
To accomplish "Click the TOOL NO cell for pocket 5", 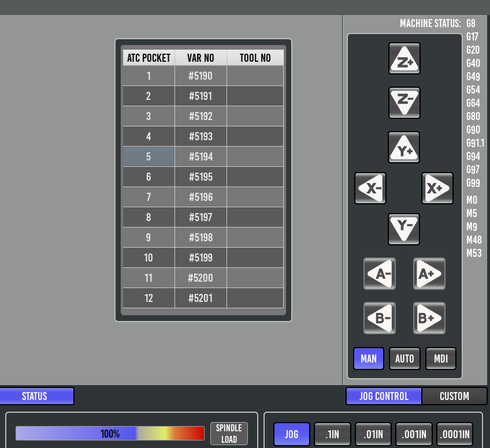I will point(255,156).
